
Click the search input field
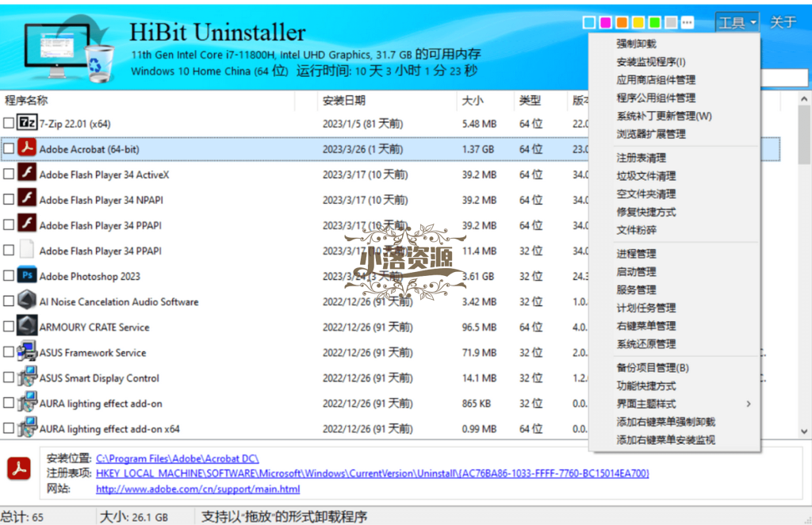pos(784,78)
